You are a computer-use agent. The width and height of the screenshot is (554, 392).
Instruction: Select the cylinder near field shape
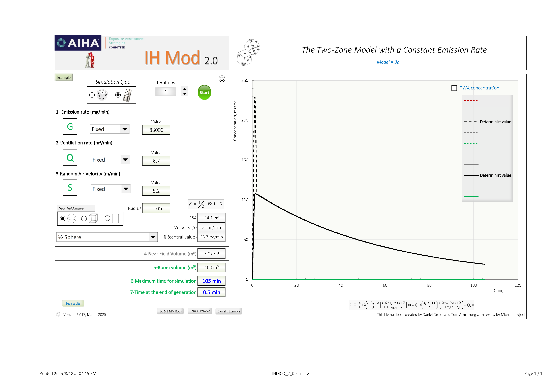[107, 218]
